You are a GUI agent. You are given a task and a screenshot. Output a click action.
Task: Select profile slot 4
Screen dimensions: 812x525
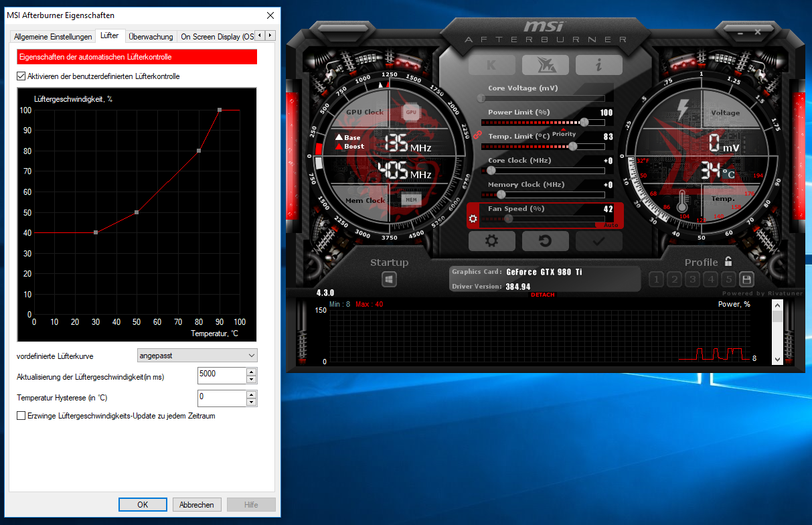coord(711,279)
